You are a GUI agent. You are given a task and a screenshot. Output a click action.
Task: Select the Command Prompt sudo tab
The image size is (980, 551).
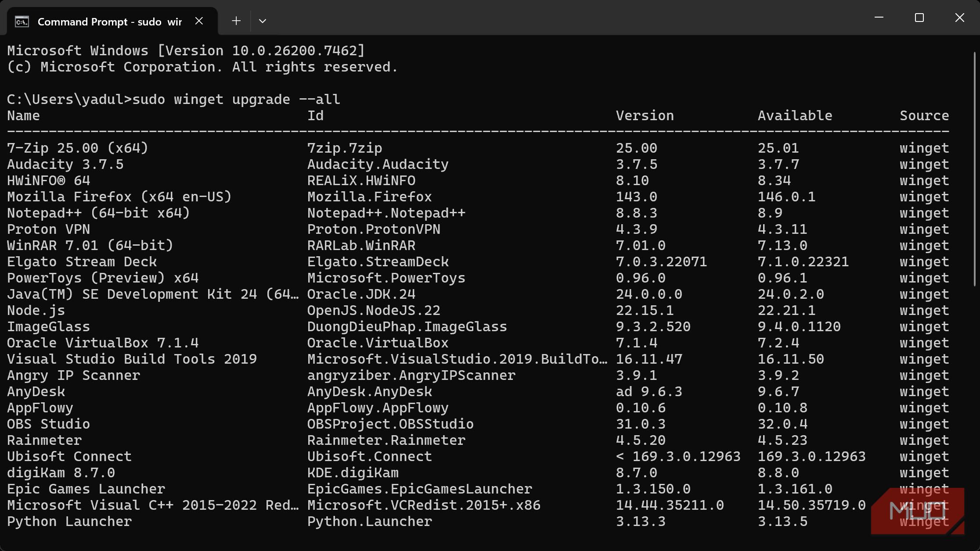[x=110, y=21]
